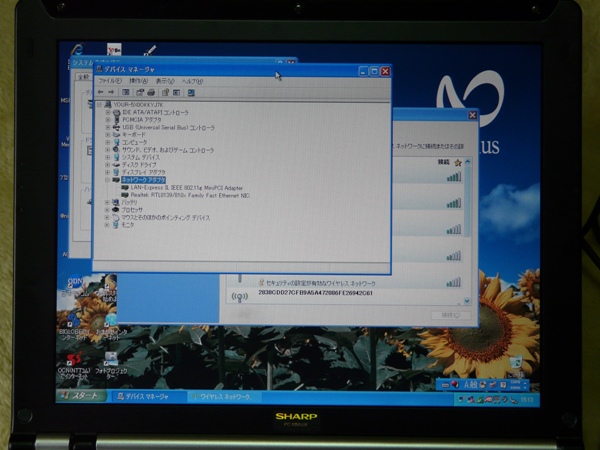Collapse the network adapters (ネットワーク アダプタ) node
Image resolution: width=600 pixels, height=450 pixels.
pyautogui.click(x=107, y=180)
